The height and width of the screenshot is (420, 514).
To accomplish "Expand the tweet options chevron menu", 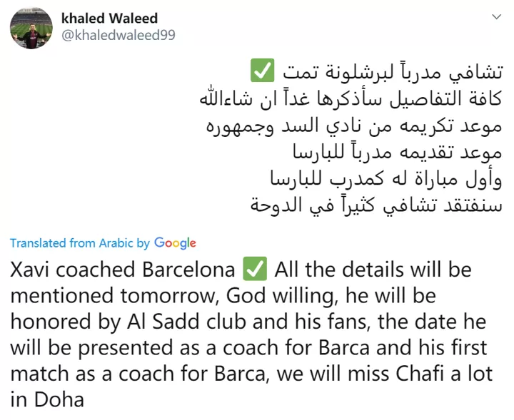I will coord(497,16).
